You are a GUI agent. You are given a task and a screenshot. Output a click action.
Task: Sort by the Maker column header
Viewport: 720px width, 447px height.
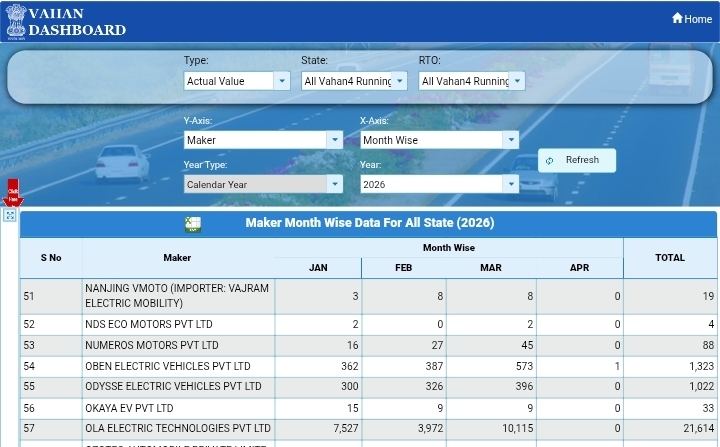[177, 258]
